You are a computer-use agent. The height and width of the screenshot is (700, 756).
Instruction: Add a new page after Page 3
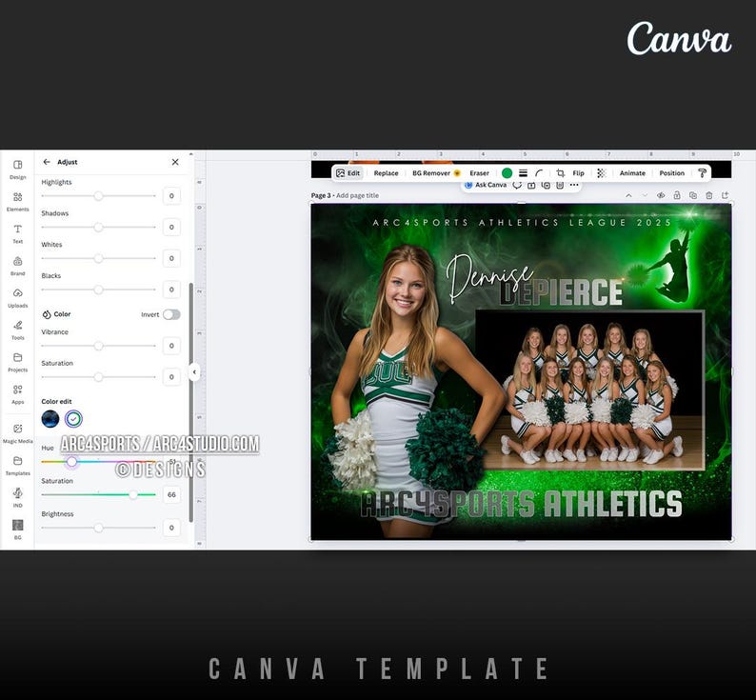pos(725,195)
